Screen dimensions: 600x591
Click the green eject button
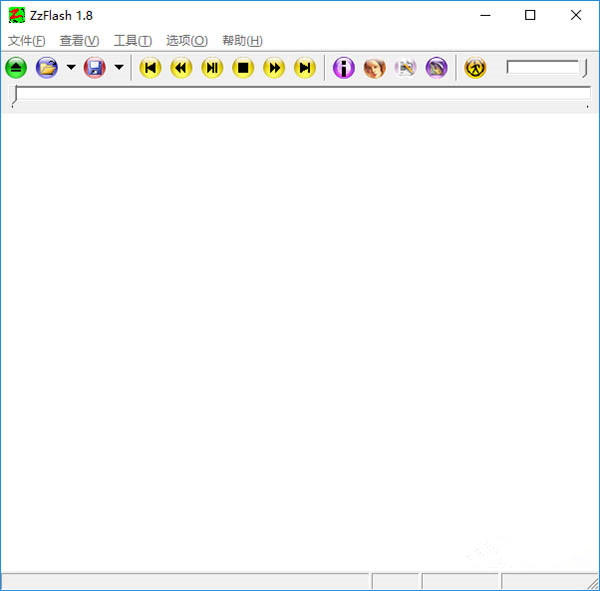(16, 68)
